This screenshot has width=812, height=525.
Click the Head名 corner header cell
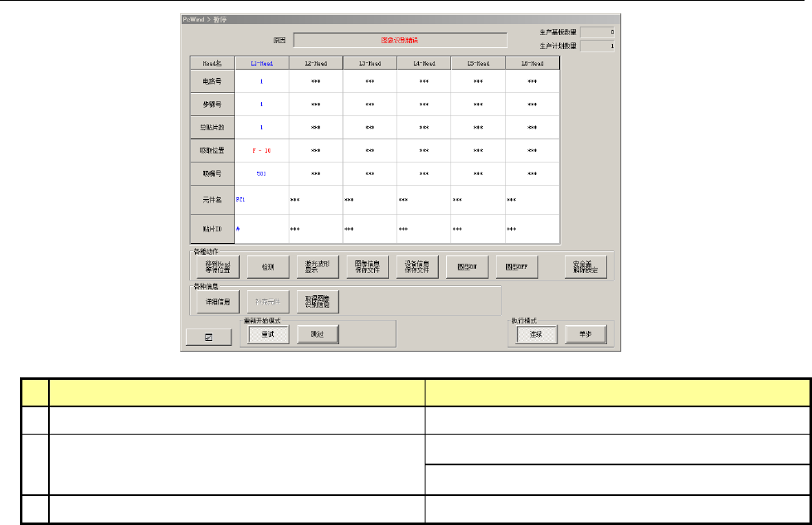212,63
